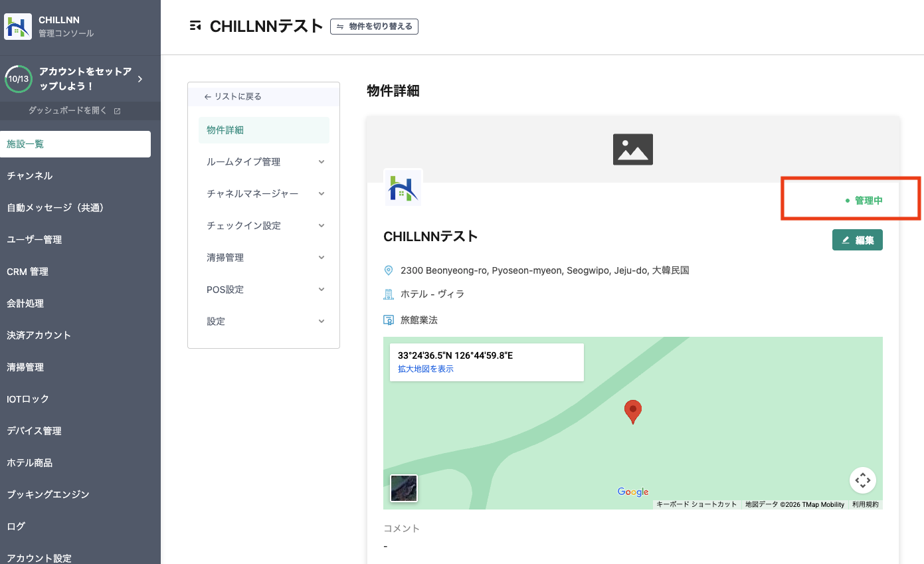
Task: Click the 編集 edit button
Action: tap(858, 240)
